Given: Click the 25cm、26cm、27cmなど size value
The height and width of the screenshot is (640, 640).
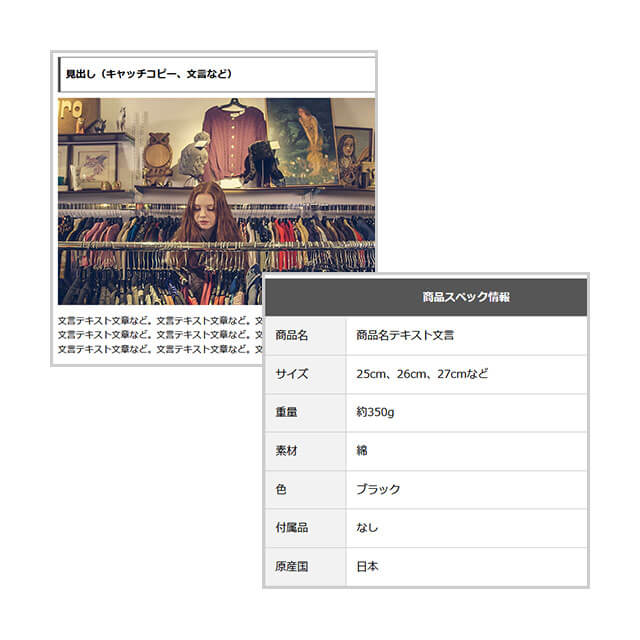Looking at the screenshot, I should pyautogui.click(x=422, y=374).
